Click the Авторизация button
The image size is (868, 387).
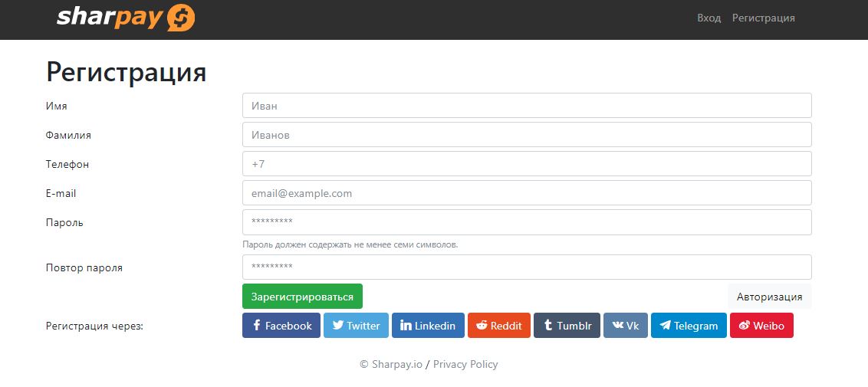[769, 297]
